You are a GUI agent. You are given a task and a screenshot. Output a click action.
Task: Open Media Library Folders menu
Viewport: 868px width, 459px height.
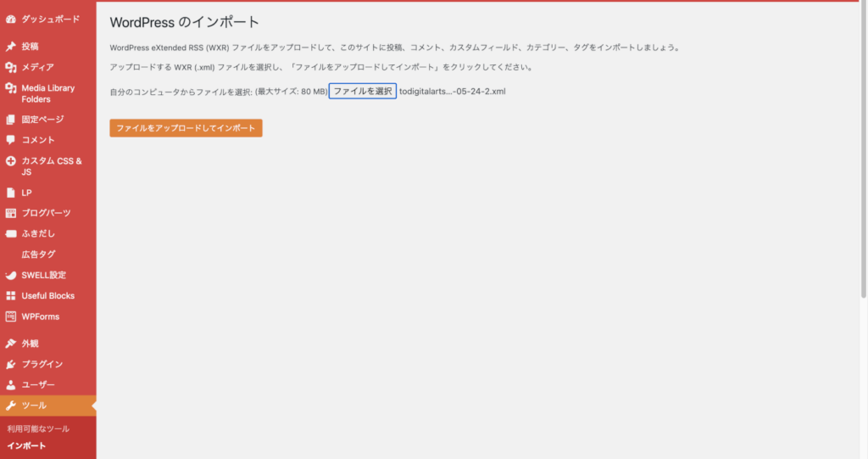pyautogui.click(x=48, y=93)
